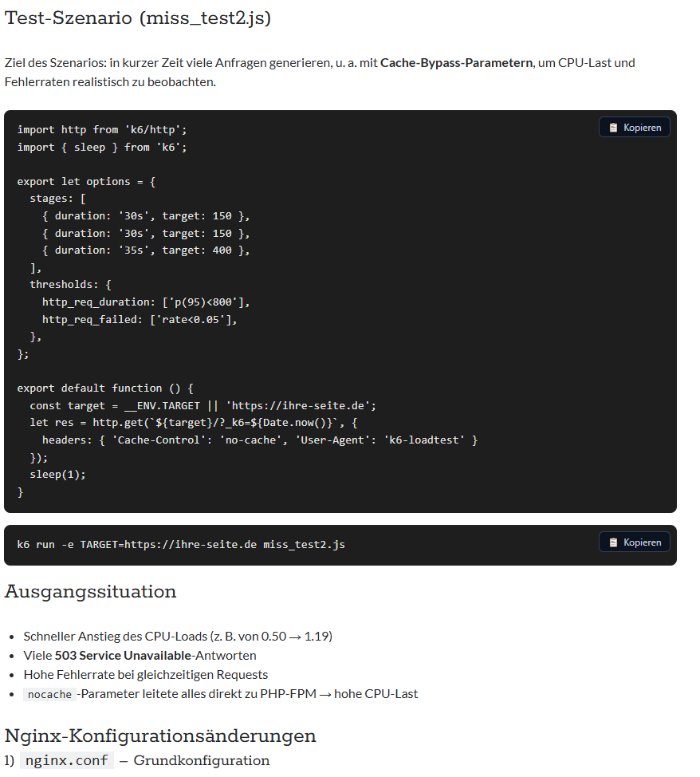Place cursor on the 'sleep(1);' code line
The height and width of the screenshot is (777, 700).
tap(57, 475)
